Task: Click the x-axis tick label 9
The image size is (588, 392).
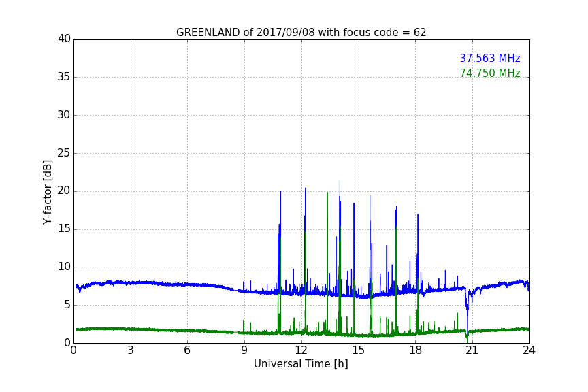Action: 244,350
